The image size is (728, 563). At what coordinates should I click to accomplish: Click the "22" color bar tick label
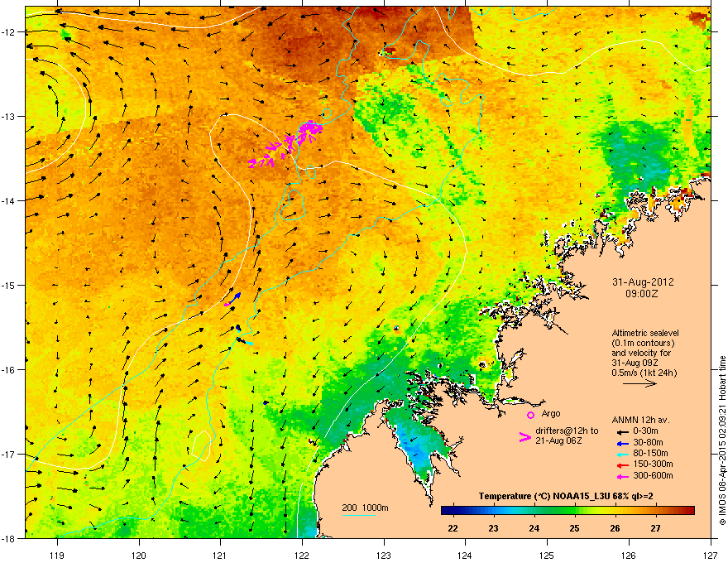coord(453,528)
